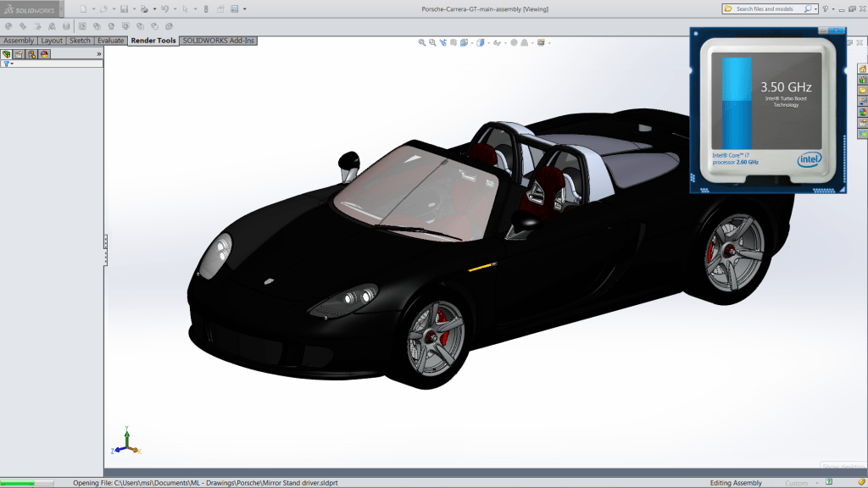This screenshot has width=868, height=488.
Task: Open the PropertyManager panel tab
Action: (x=19, y=53)
